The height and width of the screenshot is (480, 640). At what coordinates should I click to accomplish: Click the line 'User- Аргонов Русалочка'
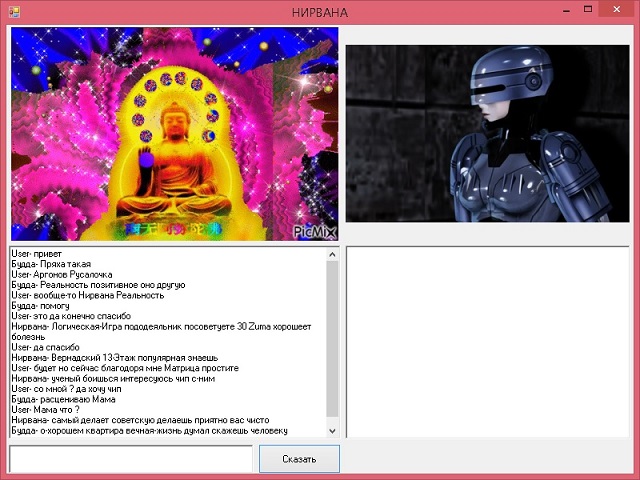point(62,275)
